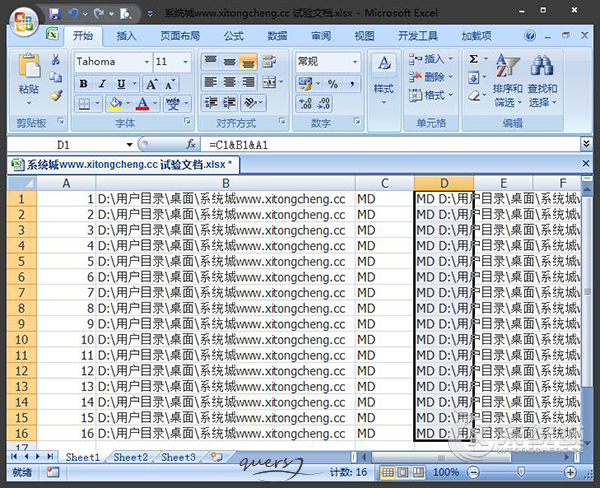Select the Format Painter brush
This screenshot has height=488, width=600.
coord(56,95)
